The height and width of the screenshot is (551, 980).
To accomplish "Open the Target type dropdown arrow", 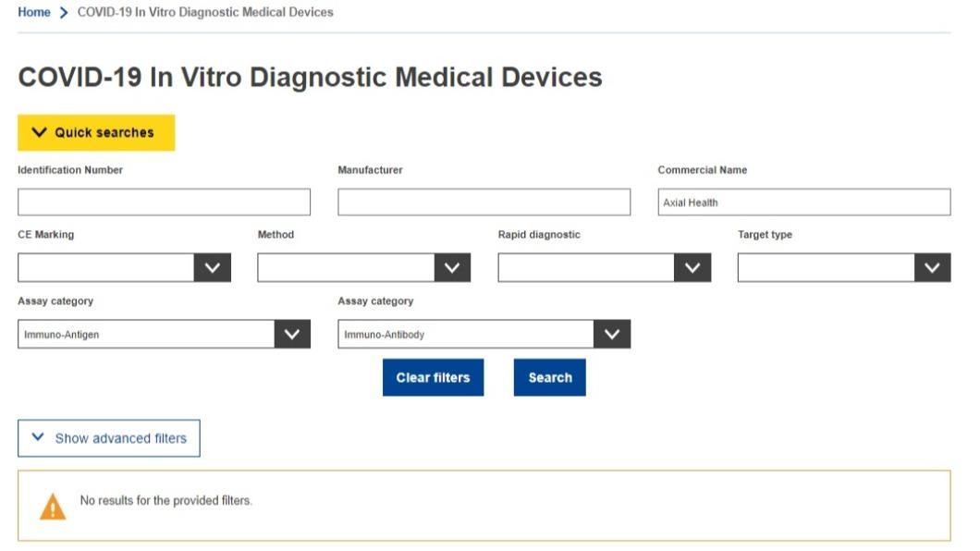I will [933, 267].
